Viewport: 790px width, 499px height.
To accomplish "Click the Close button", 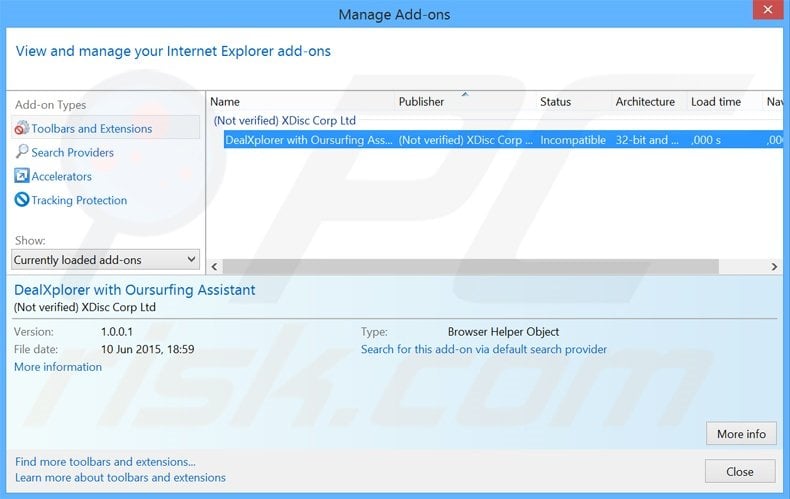I will [x=740, y=471].
